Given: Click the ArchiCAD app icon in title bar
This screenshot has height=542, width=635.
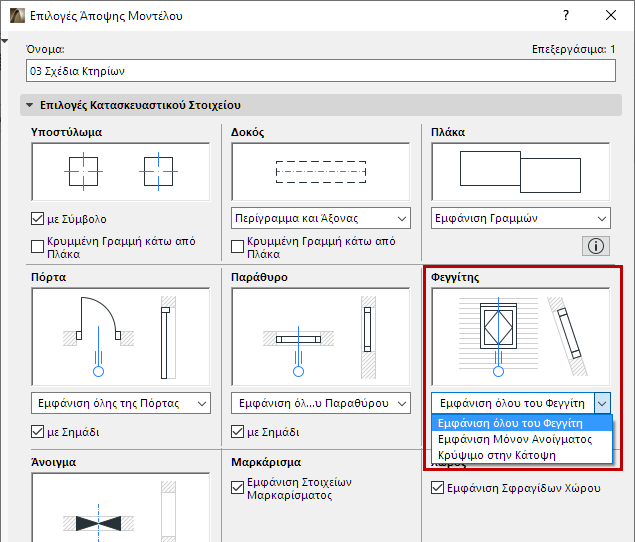Looking at the screenshot, I should click(17, 16).
